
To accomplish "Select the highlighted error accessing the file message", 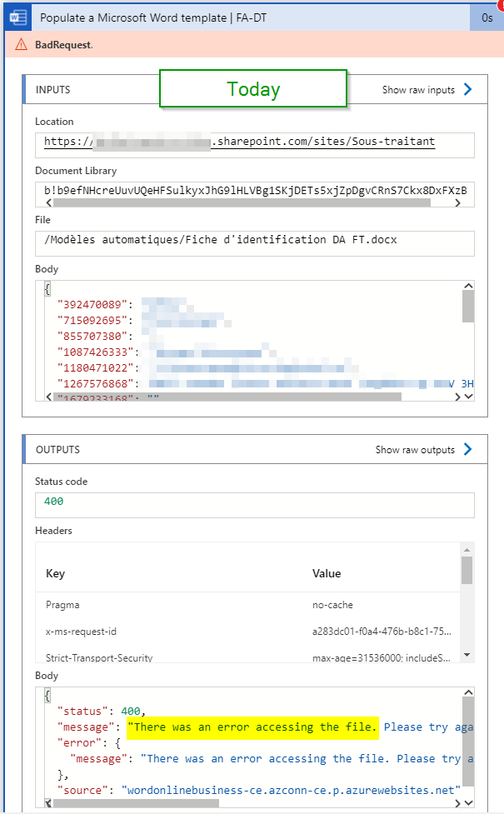I will point(252,727).
